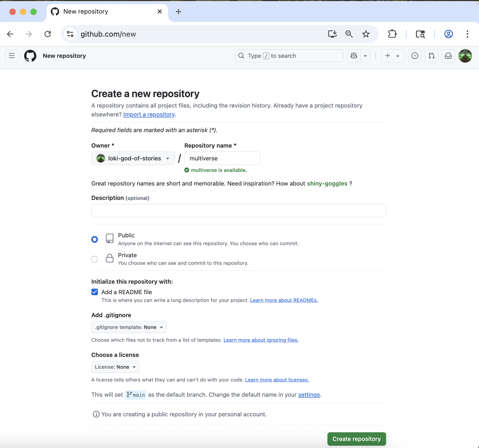Open GitHub Copilot chat icon

[x=354, y=56]
